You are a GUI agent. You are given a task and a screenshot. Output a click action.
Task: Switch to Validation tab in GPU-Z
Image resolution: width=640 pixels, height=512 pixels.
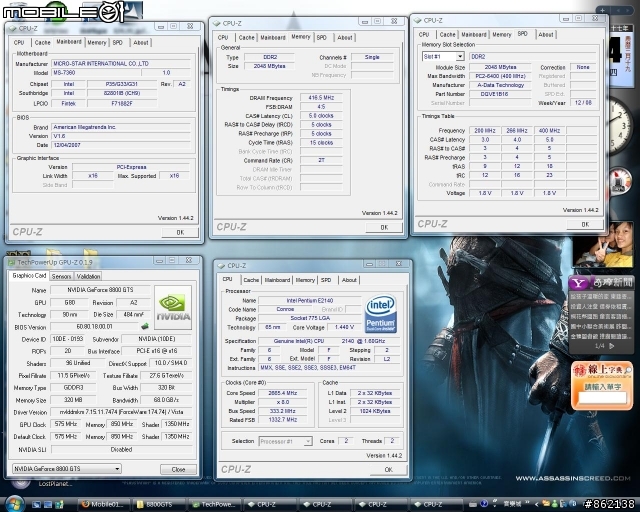[x=88, y=276]
